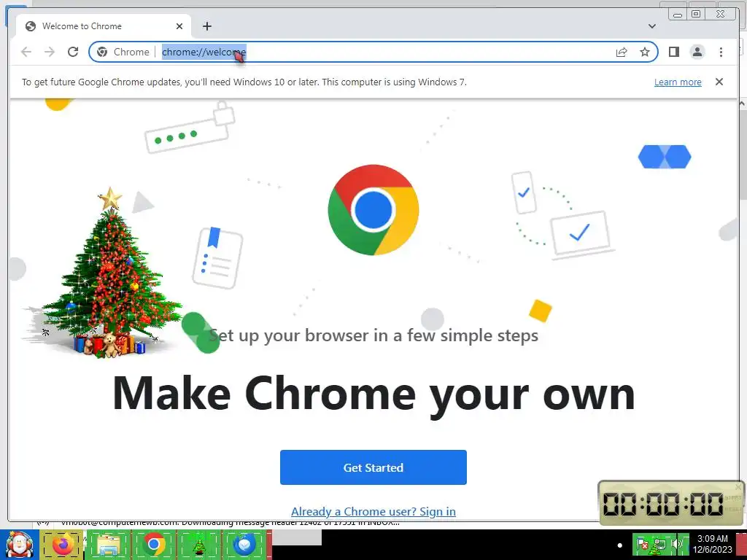Open Chrome's three-dot menu
Viewport: 747px width, 560px height.
click(721, 52)
